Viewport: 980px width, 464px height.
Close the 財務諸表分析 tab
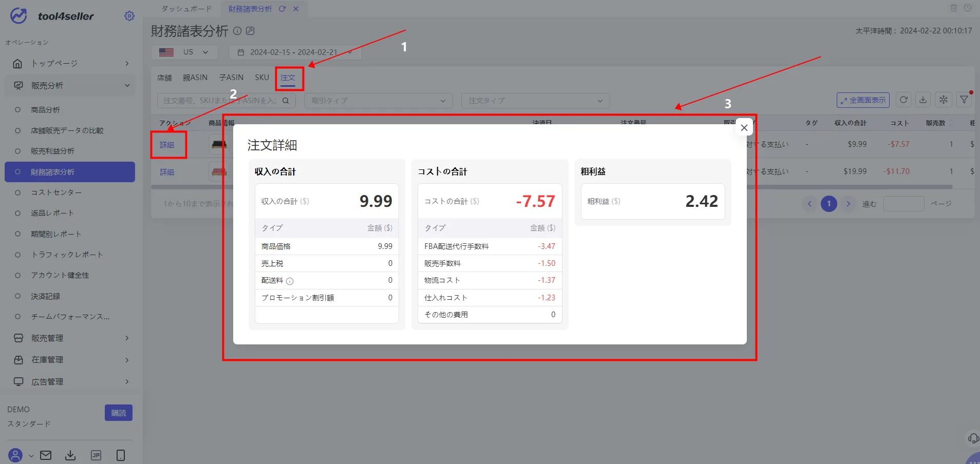(296, 9)
